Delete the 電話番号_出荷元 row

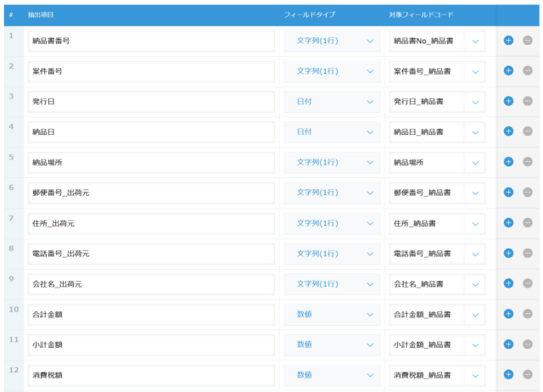pos(528,253)
